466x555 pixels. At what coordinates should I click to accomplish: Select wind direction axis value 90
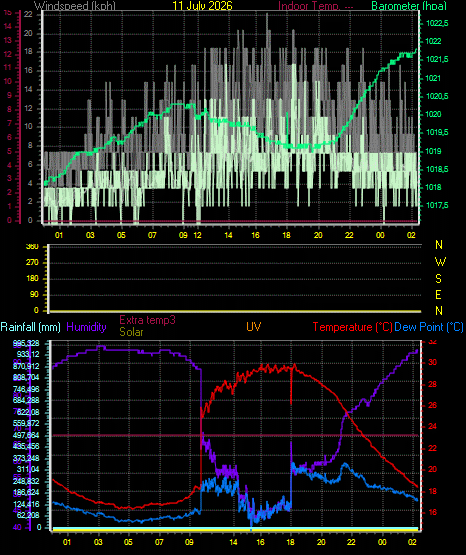(34, 294)
